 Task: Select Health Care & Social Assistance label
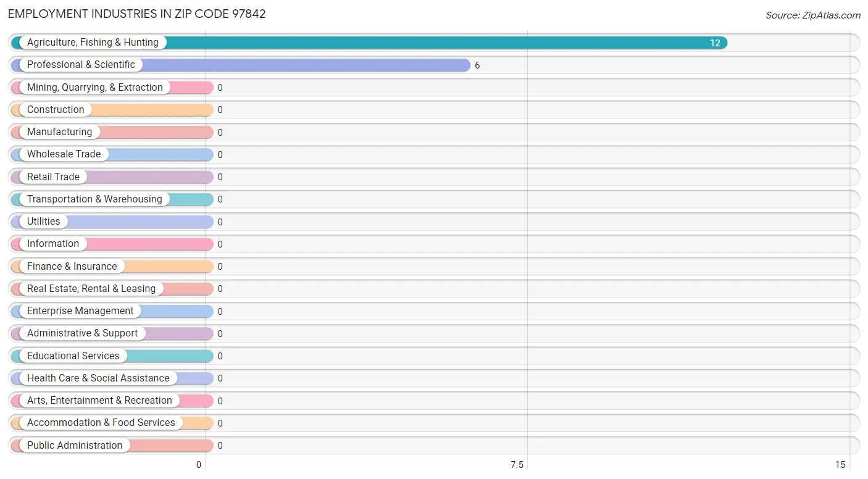click(98, 378)
